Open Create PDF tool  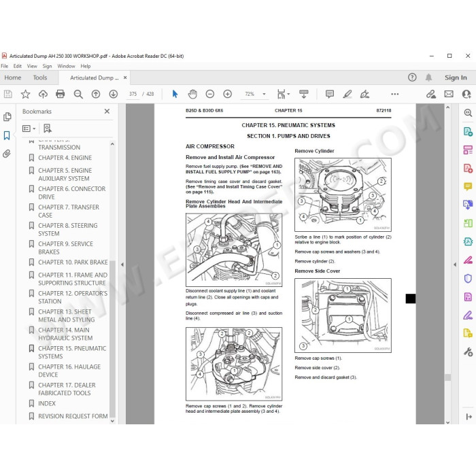(468, 168)
